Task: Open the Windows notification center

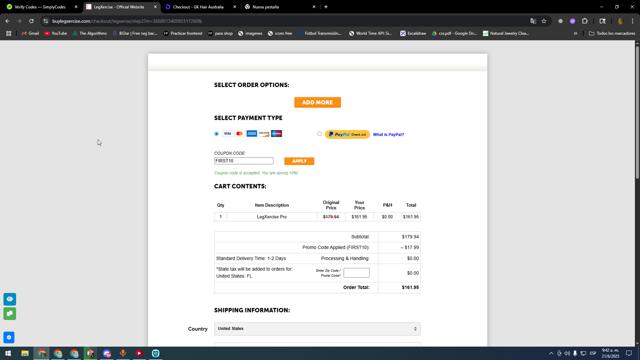Action: (629, 353)
